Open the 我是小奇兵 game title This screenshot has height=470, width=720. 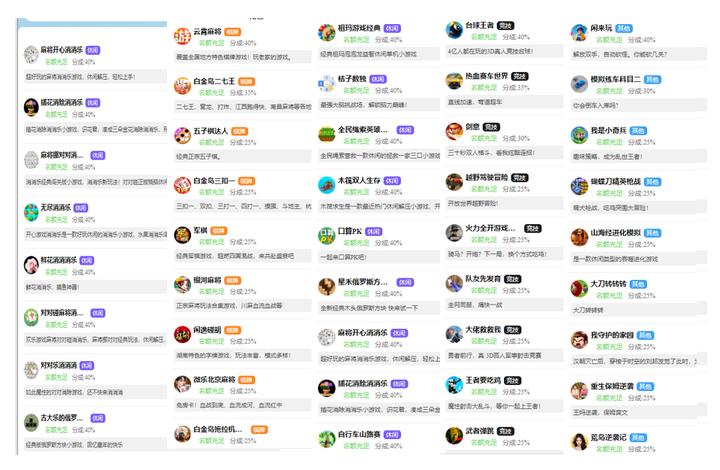[608, 130]
